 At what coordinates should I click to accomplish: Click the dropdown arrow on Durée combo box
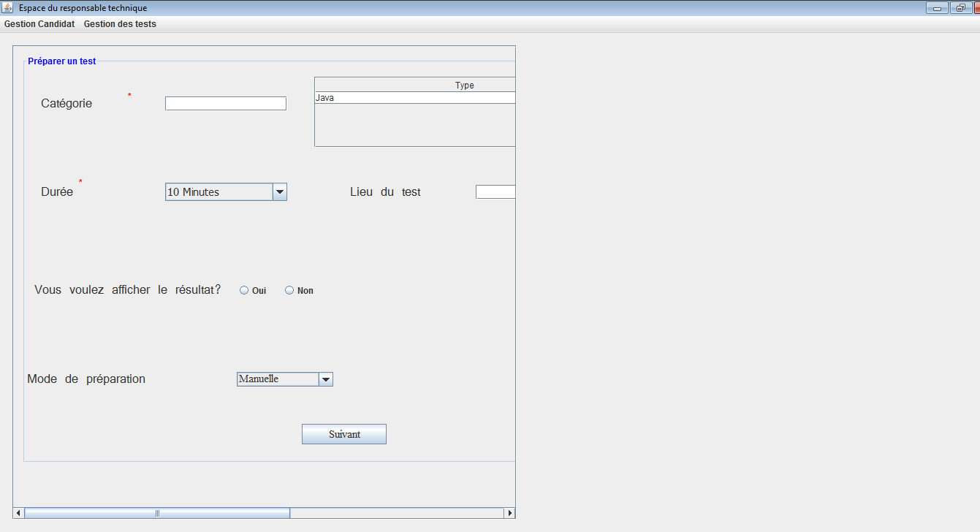(x=280, y=191)
